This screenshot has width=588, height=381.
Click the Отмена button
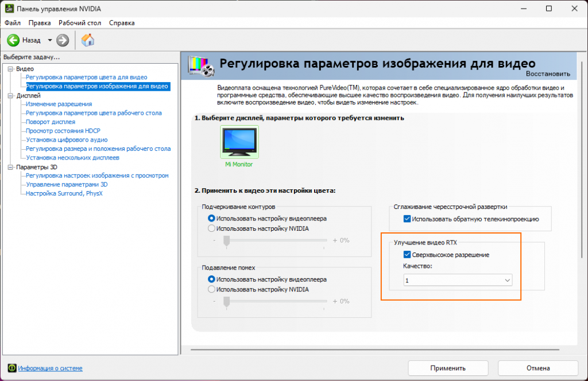(538, 368)
